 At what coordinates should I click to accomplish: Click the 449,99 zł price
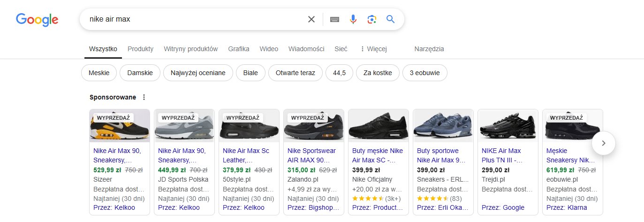point(172,170)
